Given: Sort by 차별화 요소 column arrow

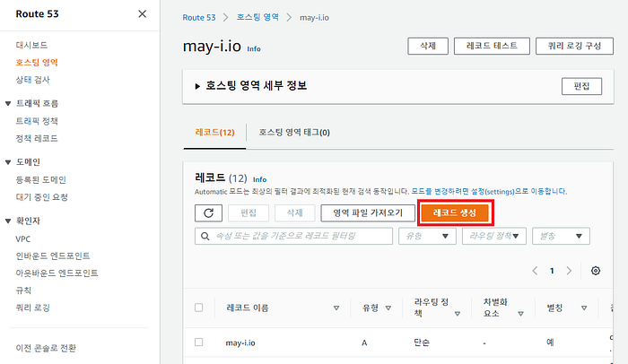Looking at the screenshot, I should pos(520,314).
